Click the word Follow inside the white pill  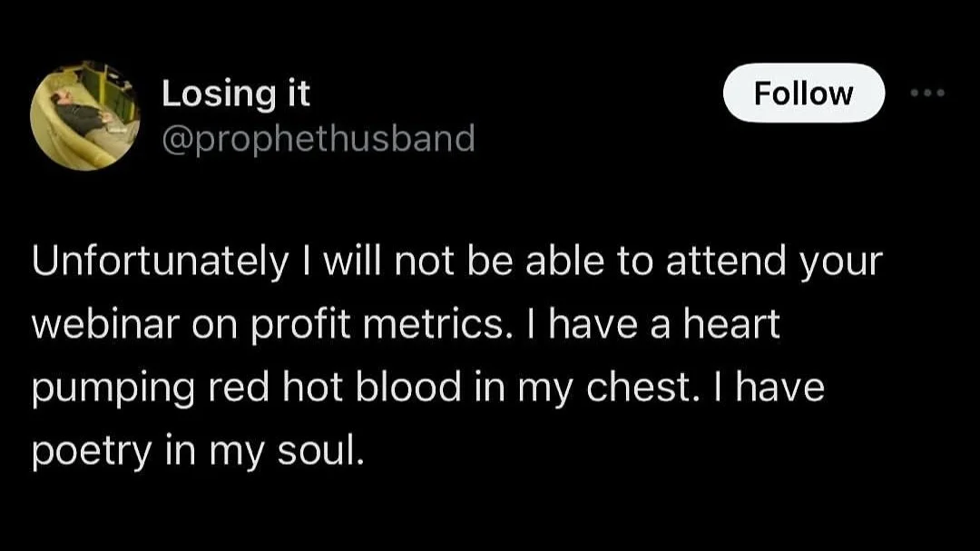[x=803, y=93]
